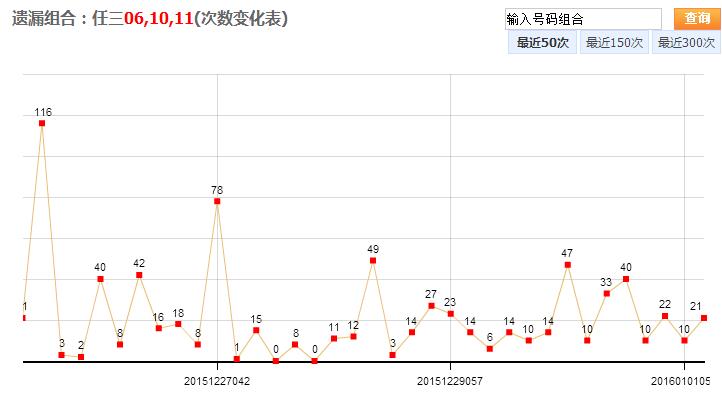722x404 pixels.
Task: Click the data point labeled 23
Action: [x=451, y=314]
